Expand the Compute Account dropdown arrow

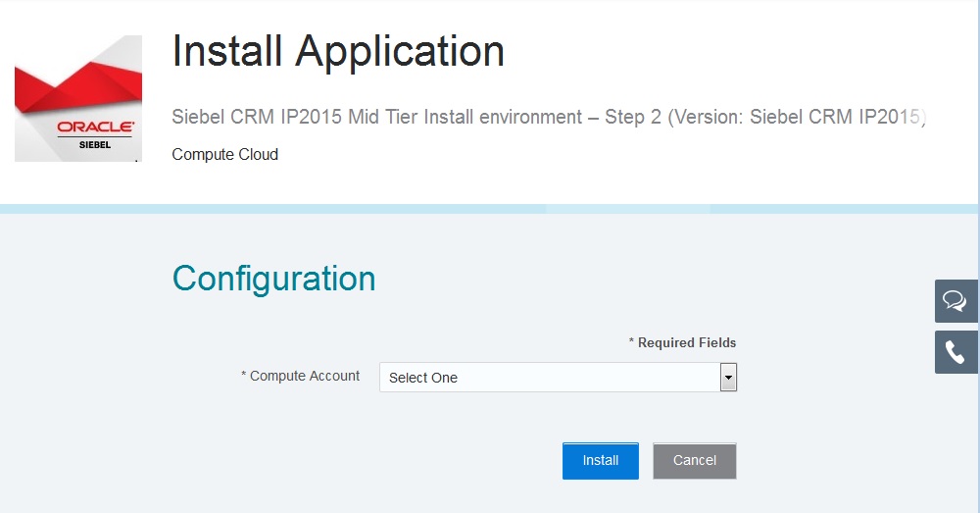tap(728, 377)
